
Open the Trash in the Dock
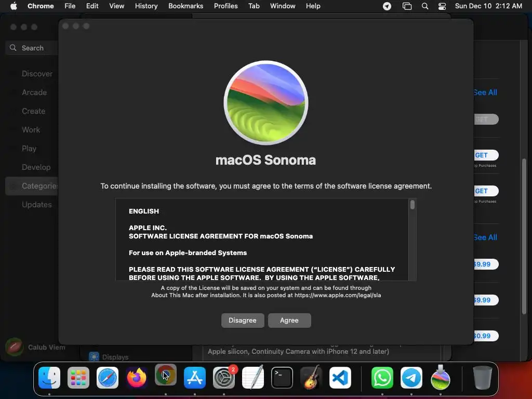483,378
